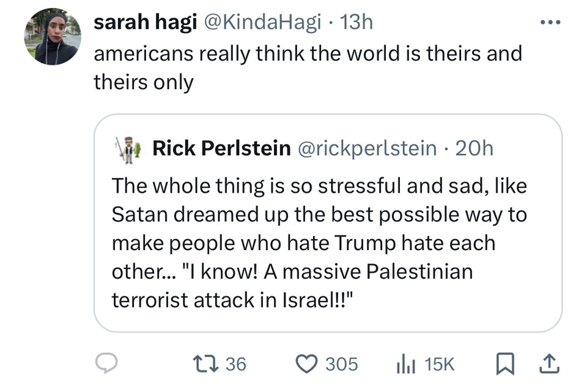Go to sarah hagi's display name
The height and width of the screenshot is (392, 587).
point(144,23)
